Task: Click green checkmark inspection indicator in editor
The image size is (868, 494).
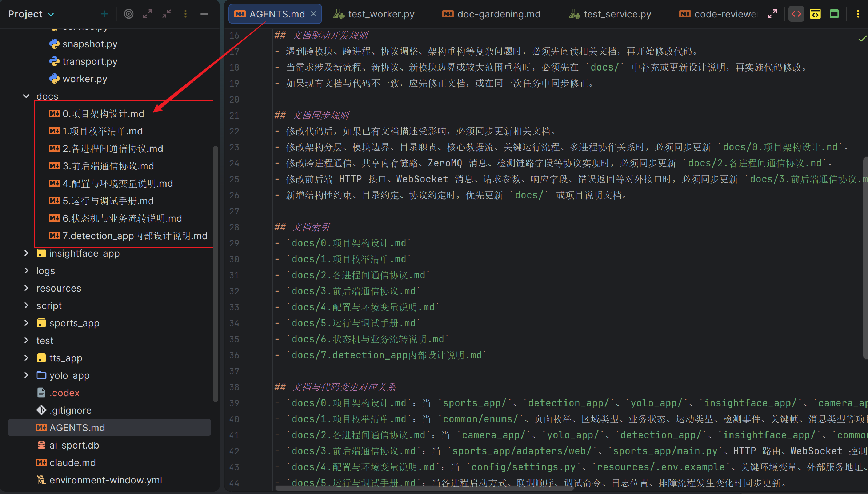Action: point(862,39)
